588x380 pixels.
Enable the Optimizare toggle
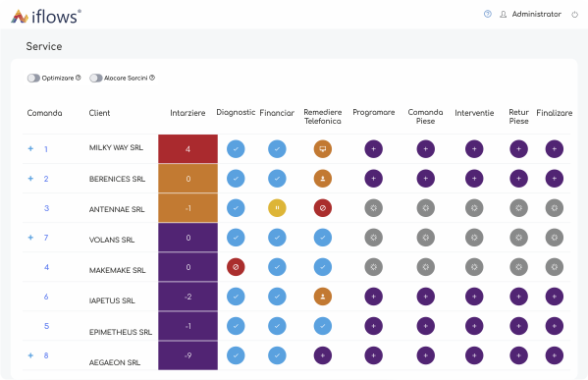point(33,78)
